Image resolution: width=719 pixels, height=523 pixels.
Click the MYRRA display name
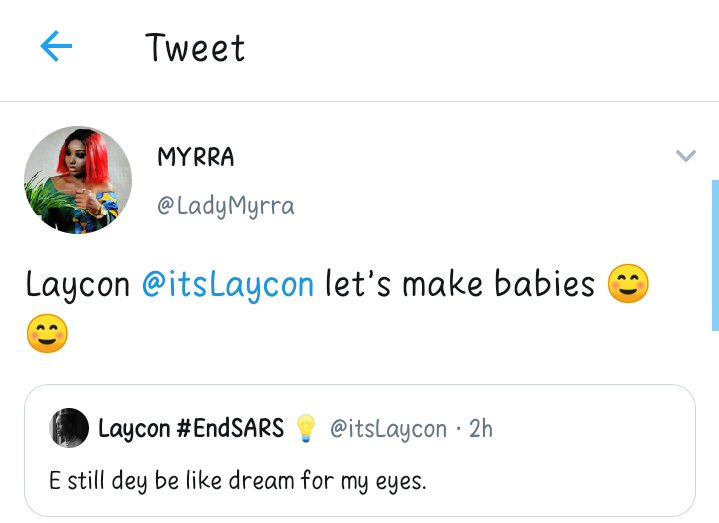196,157
